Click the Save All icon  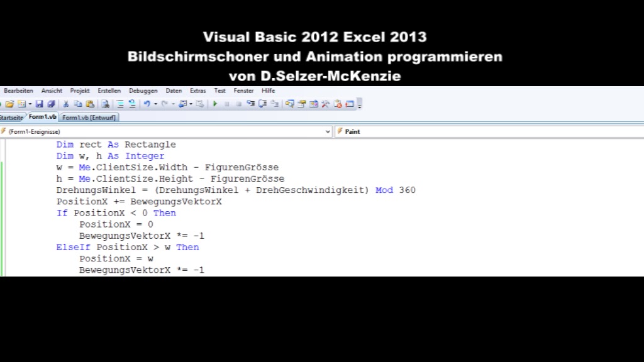[x=51, y=104]
